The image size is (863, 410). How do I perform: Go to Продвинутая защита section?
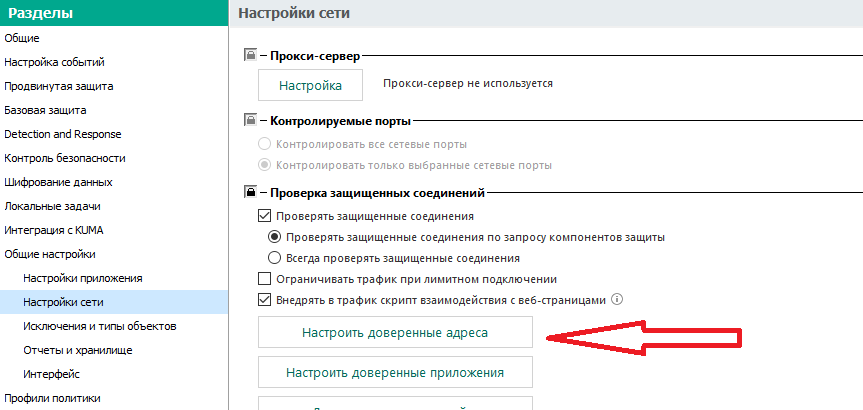[58, 86]
